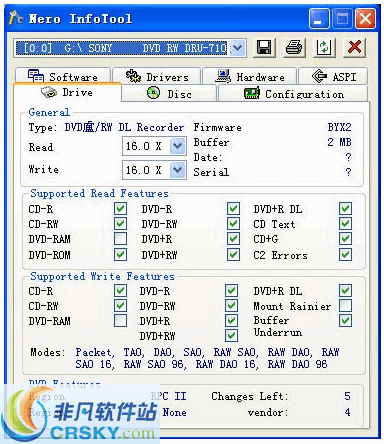Click the Changes Left value 5
The width and height of the screenshot is (384, 444).
347,396
